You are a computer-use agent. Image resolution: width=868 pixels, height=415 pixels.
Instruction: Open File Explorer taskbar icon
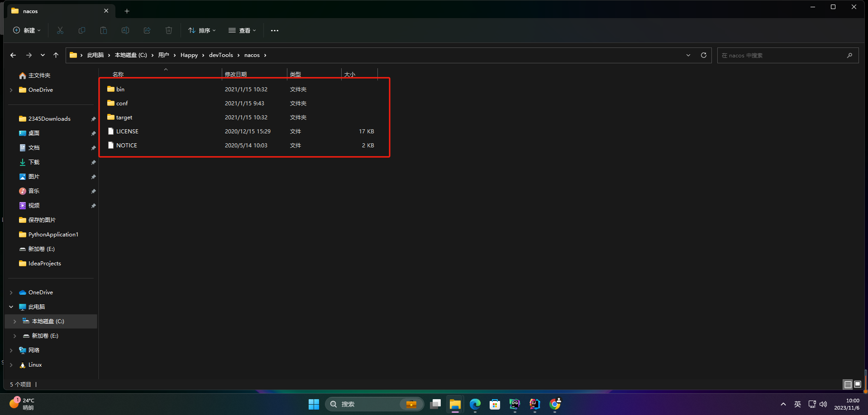tap(455, 404)
